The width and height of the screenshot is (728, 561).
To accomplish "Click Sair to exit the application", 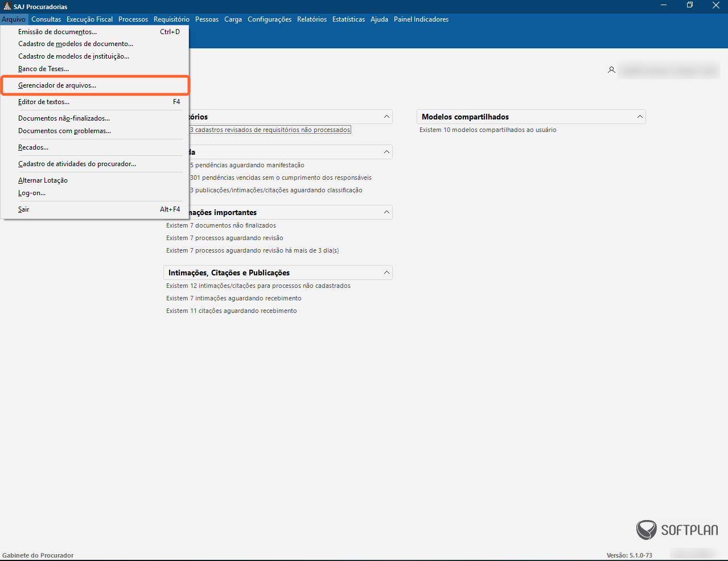I will tap(23, 209).
